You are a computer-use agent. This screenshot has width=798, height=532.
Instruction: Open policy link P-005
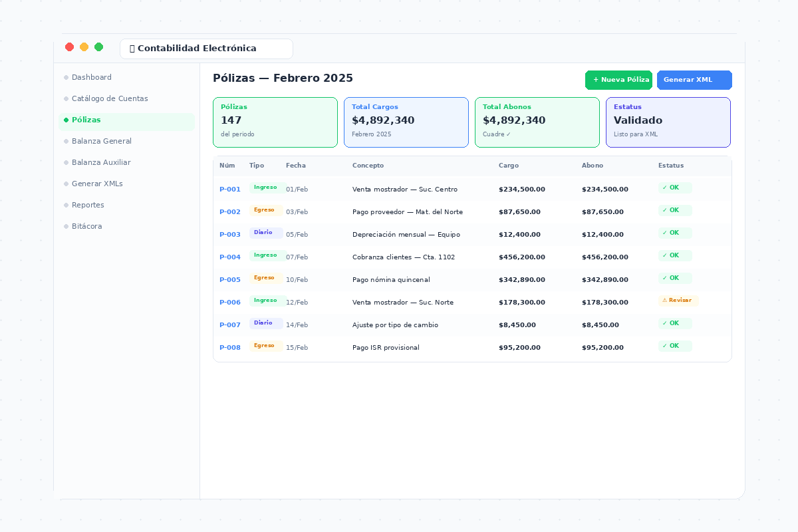pyautogui.click(x=230, y=280)
